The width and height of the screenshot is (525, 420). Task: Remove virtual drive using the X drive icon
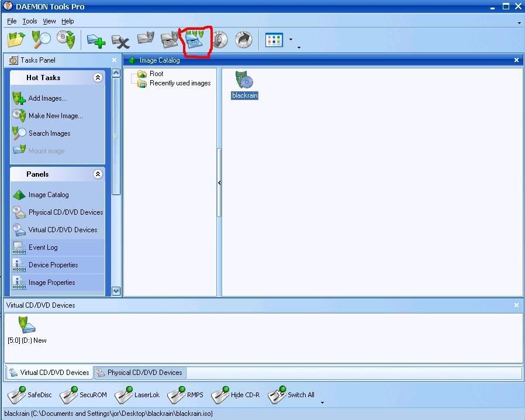click(x=120, y=42)
